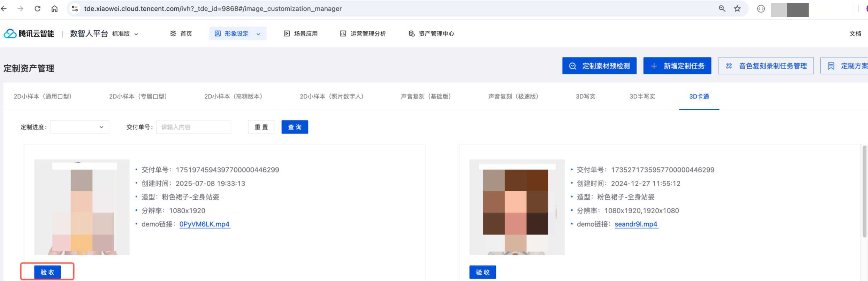Switch to the 3D写实 tab
868x281 pixels.
(585, 96)
